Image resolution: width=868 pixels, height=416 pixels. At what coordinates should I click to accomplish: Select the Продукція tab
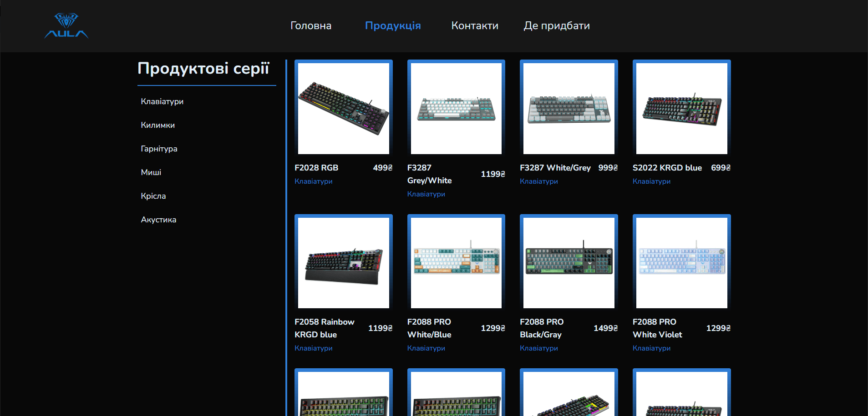(x=393, y=25)
